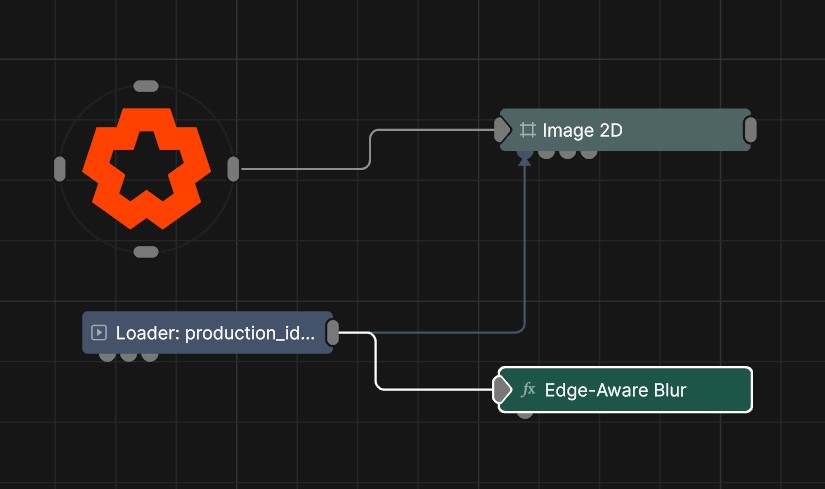Viewport: 825px width, 489px height.
Task: Click the root node's right output port
Action: point(233,169)
